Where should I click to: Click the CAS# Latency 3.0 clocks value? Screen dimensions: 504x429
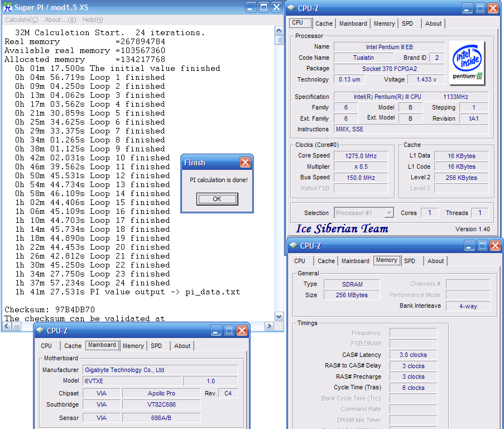(413, 355)
